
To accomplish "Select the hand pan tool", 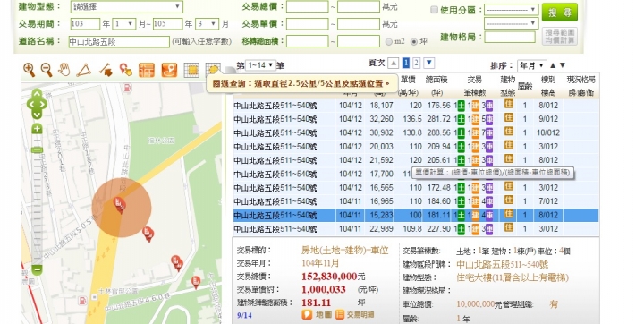I will coord(64,70).
